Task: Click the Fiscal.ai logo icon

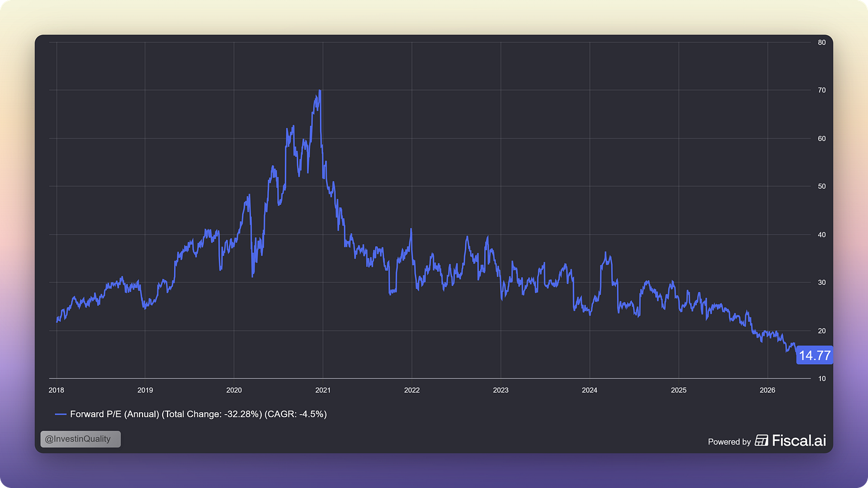Action: (x=761, y=441)
